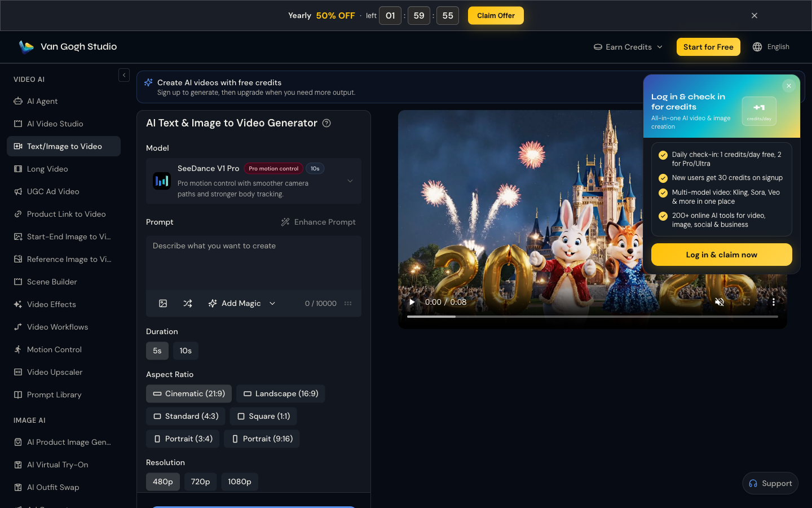Click Log in & claim now
Image resolution: width=812 pixels, height=508 pixels.
pos(721,255)
